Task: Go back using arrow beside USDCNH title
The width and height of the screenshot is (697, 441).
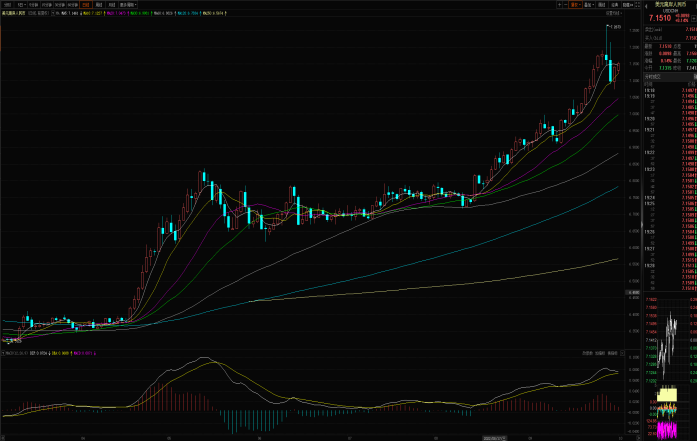Action: (646, 7)
